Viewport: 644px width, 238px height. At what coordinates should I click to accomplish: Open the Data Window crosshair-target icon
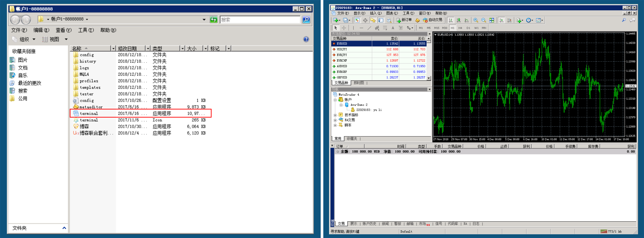tap(365, 20)
